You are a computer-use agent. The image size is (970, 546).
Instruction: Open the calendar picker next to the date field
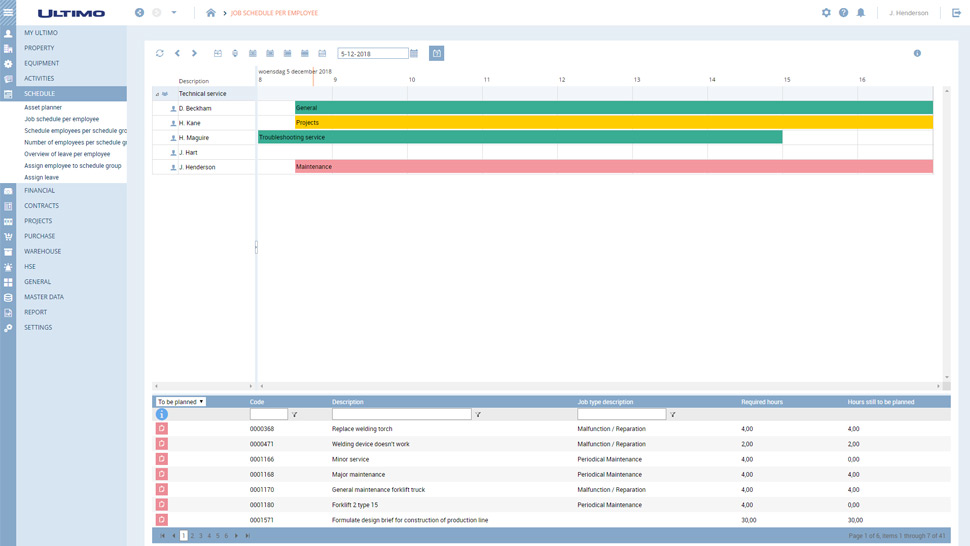click(415, 53)
